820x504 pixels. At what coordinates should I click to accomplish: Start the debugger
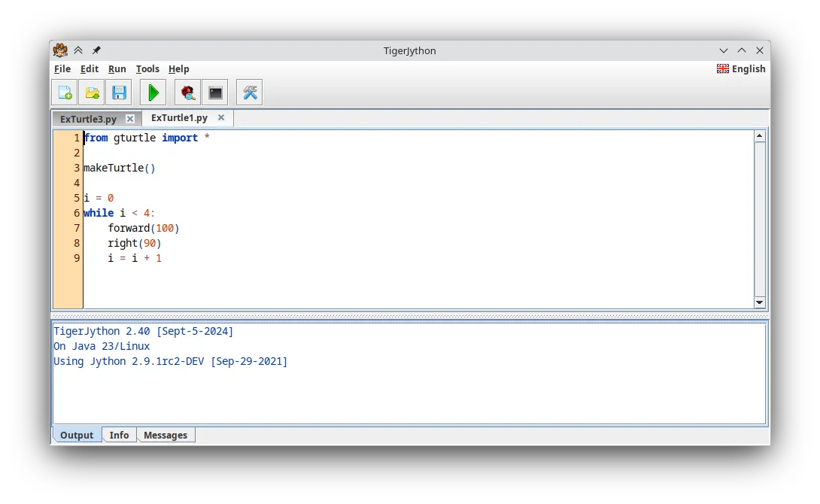click(x=186, y=92)
